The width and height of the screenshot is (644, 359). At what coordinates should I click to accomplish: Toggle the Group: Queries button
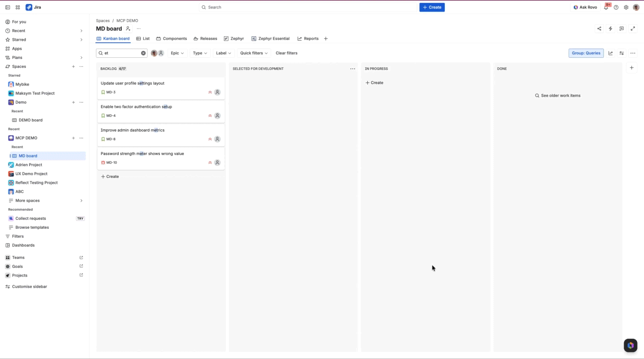[x=586, y=53]
